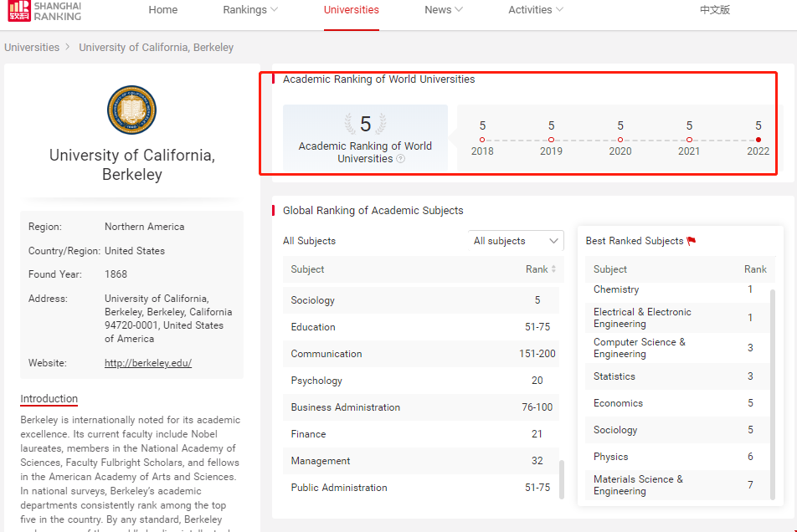Viewport: 797px width, 532px height.
Task: Click the help icon beside Academic Ranking
Action: pos(400,159)
